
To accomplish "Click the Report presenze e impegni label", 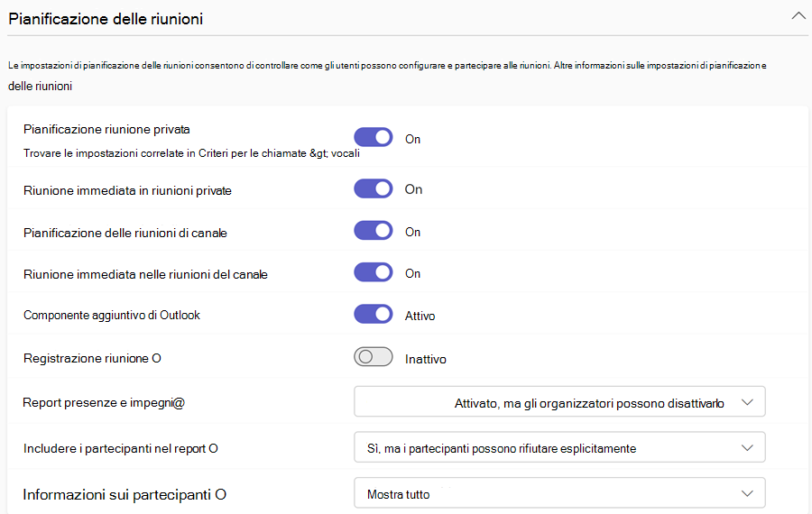I will click(104, 403).
